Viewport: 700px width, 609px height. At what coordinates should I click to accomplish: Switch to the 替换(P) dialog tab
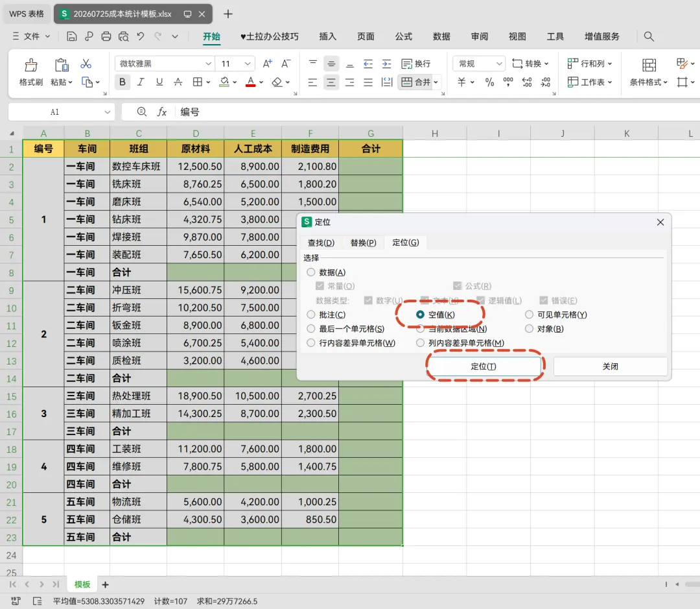click(363, 243)
